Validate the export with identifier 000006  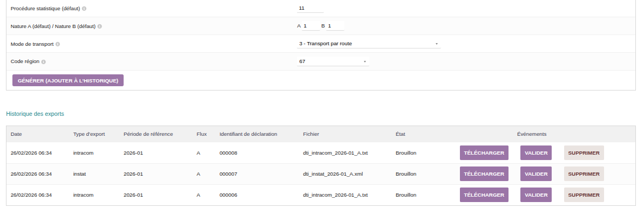536,195
